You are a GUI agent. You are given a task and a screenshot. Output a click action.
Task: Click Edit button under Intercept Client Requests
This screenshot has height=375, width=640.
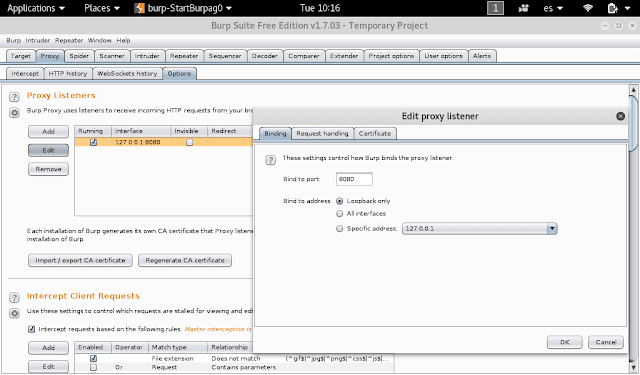[x=48, y=366]
